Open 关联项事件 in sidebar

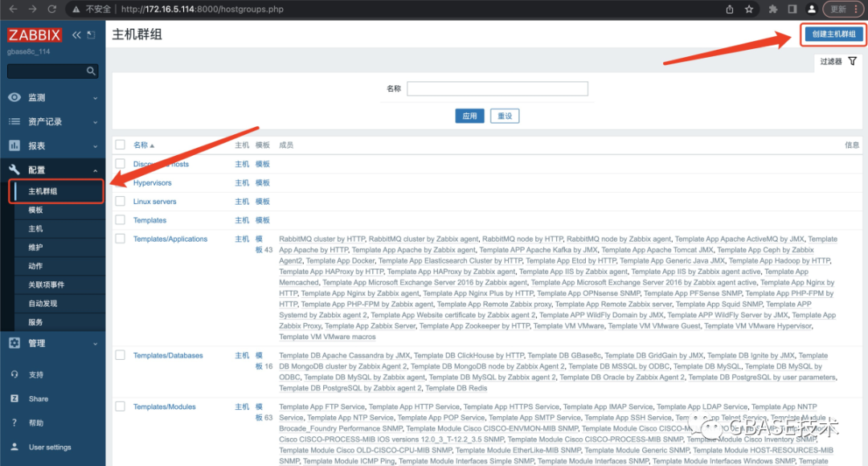click(47, 285)
